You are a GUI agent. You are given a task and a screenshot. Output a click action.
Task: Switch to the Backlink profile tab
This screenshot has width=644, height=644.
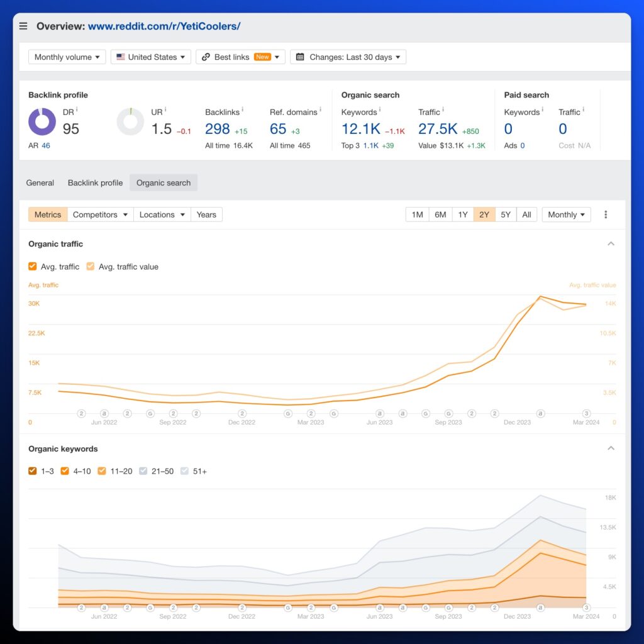click(95, 183)
